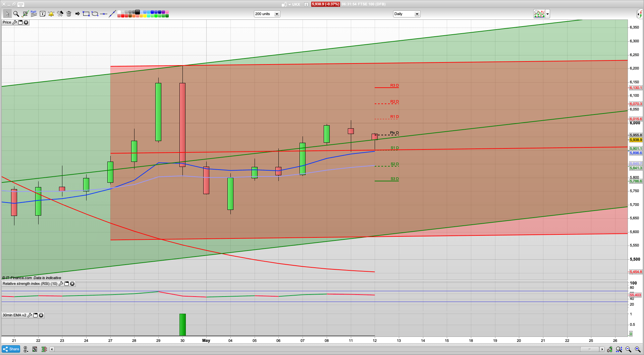
Task: Open the Price panel wrench settings
Action: (x=14, y=23)
